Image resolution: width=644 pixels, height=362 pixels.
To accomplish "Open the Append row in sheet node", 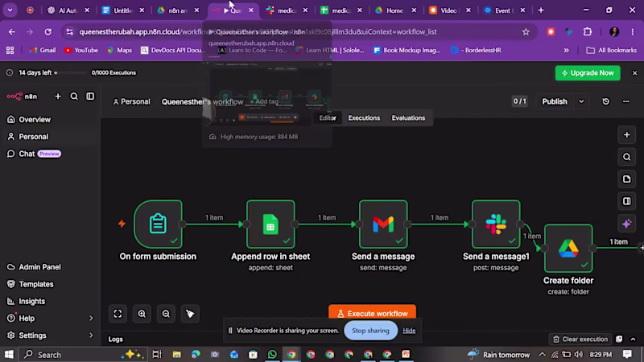I will [270, 224].
